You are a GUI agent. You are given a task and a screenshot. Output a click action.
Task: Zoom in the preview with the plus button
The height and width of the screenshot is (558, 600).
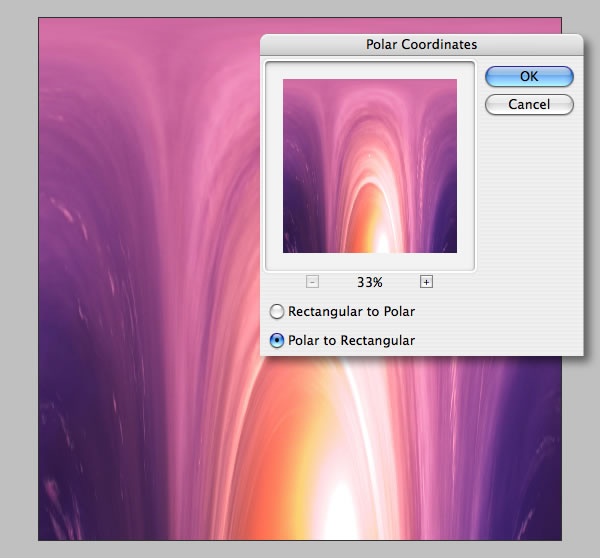[426, 282]
